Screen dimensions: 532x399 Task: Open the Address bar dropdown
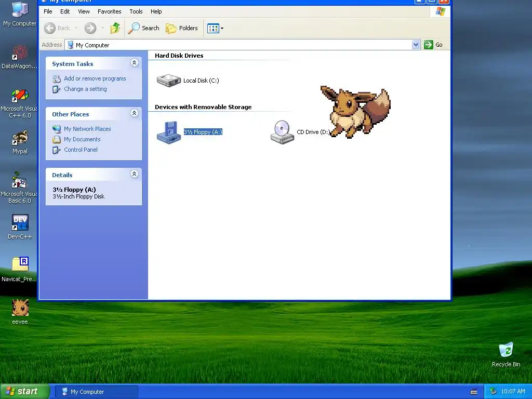click(416, 45)
